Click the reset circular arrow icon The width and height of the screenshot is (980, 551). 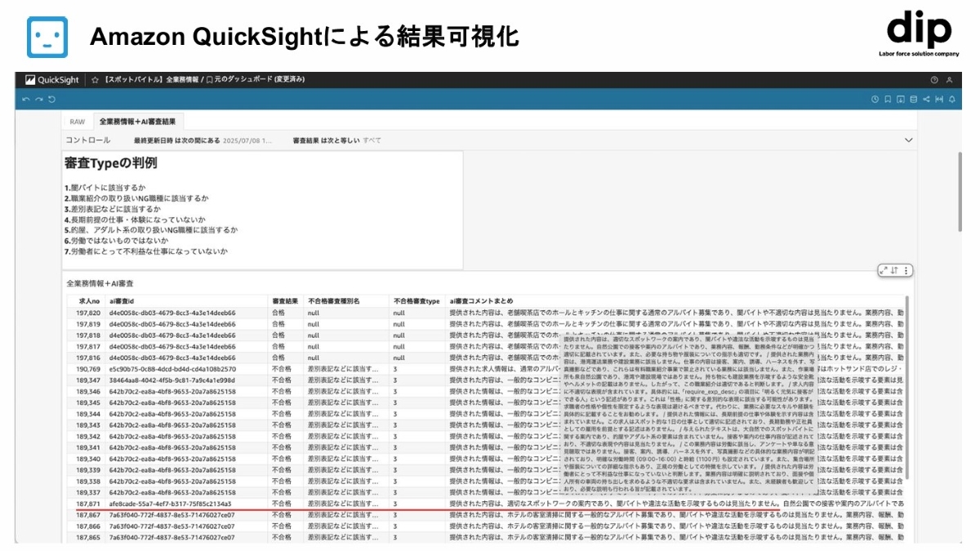[x=51, y=100]
